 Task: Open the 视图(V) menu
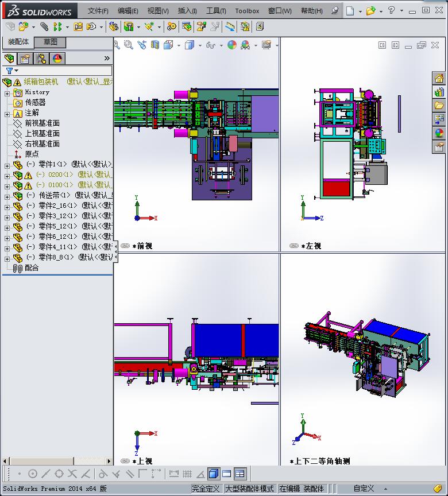pyautogui.click(x=158, y=11)
